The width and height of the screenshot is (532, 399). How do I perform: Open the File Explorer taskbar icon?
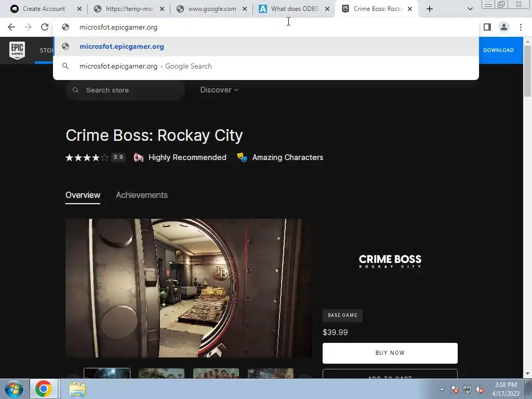click(77, 389)
